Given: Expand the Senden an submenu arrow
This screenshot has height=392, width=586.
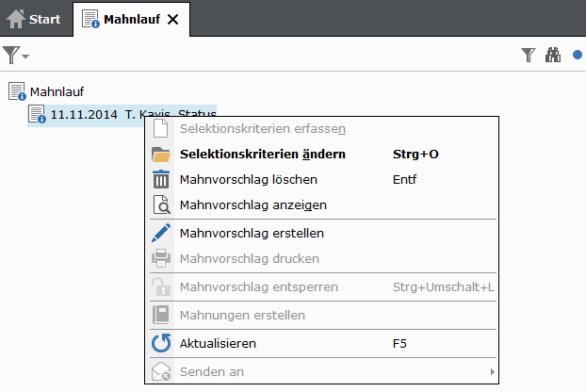Looking at the screenshot, I should point(492,372).
